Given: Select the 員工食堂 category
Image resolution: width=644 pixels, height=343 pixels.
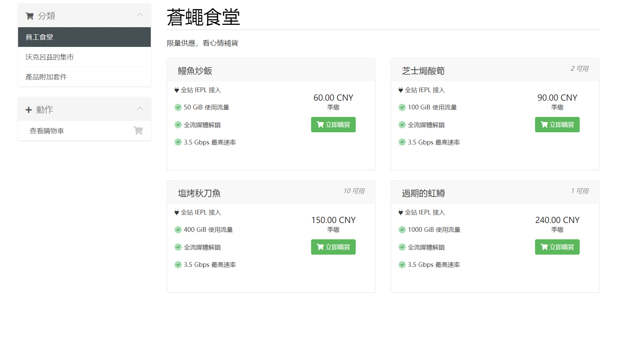Looking at the screenshot, I should [84, 37].
